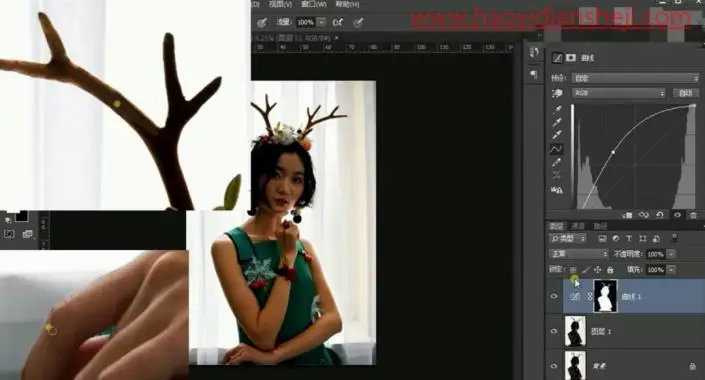Open the Help (H) menu
705x380 pixels.
click(x=348, y=4)
